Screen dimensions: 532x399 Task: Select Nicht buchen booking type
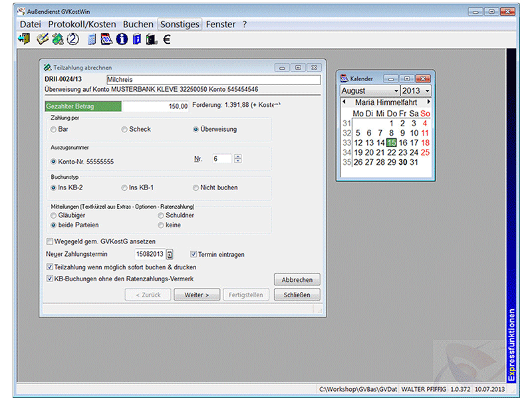point(196,188)
